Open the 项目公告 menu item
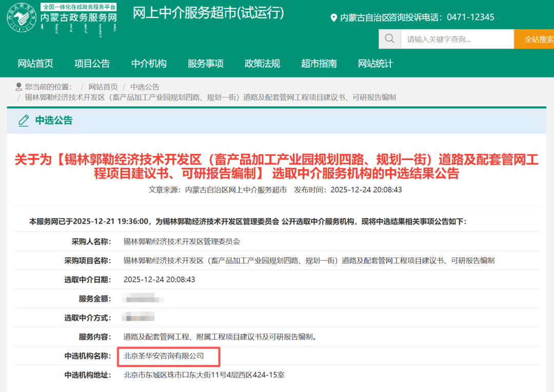The image size is (554, 392). click(92, 64)
